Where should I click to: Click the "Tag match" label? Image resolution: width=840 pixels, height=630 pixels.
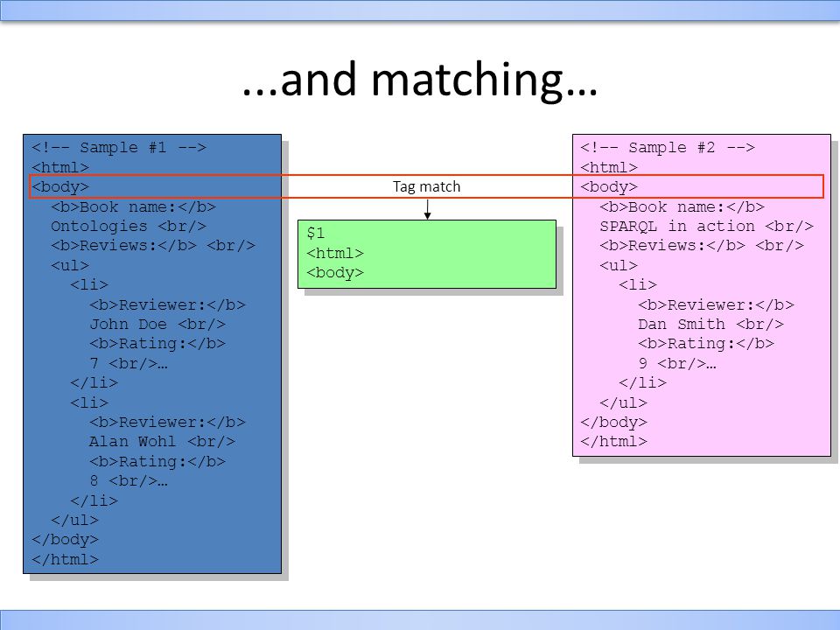click(x=426, y=186)
